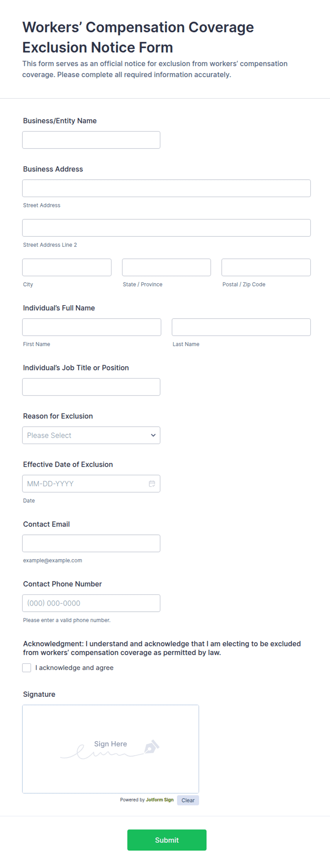Focus the Business/Entity Name field
330x868 pixels.
click(x=91, y=140)
